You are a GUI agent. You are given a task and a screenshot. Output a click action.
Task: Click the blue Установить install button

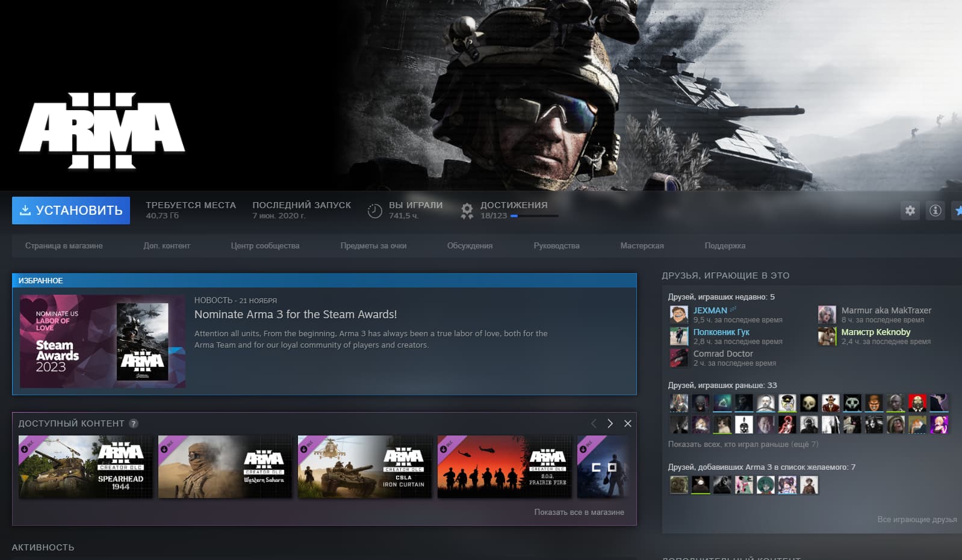71,211
